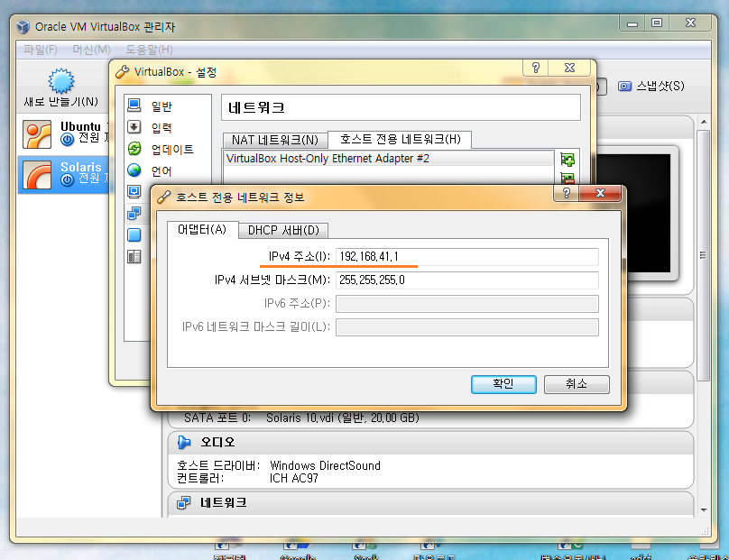
Task: Open the 도움말(H) help menu
Action: point(149,50)
